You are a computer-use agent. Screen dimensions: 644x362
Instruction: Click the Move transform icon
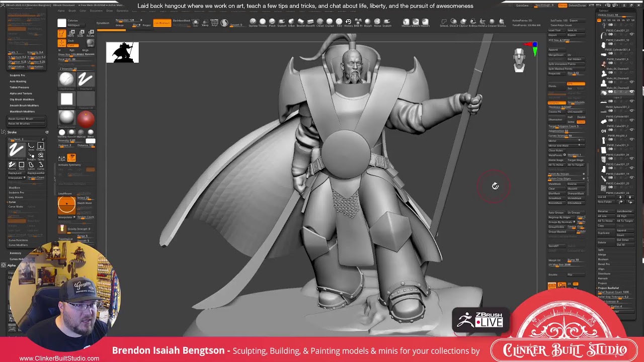point(71,34)
